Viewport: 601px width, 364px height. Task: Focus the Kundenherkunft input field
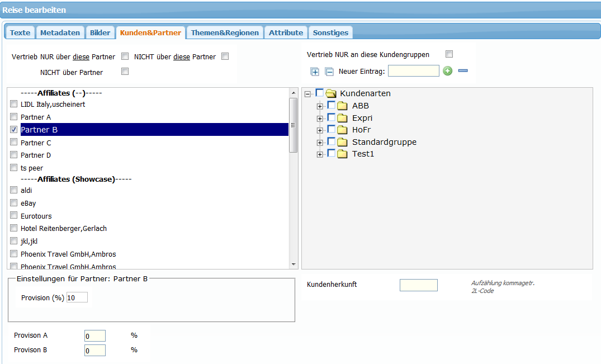click(x=418, y=285)
